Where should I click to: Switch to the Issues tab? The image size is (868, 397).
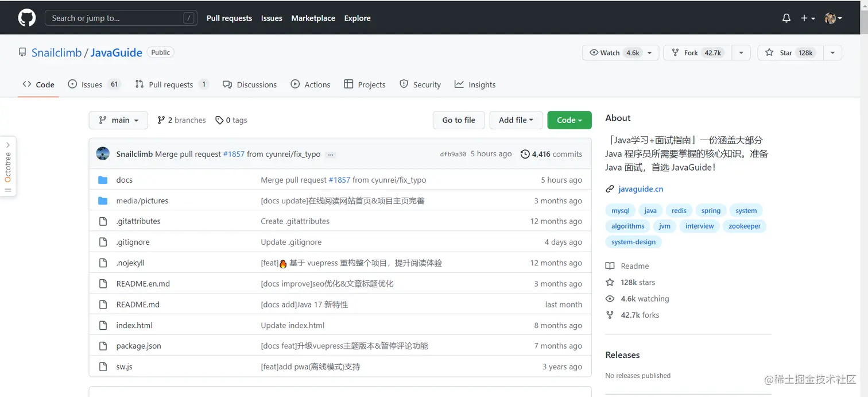coord(94,84)
